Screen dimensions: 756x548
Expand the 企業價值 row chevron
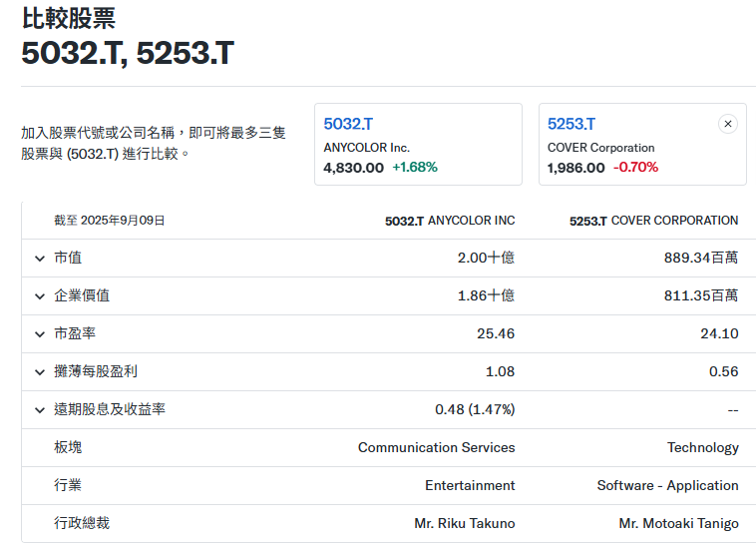tap(40, 296)
